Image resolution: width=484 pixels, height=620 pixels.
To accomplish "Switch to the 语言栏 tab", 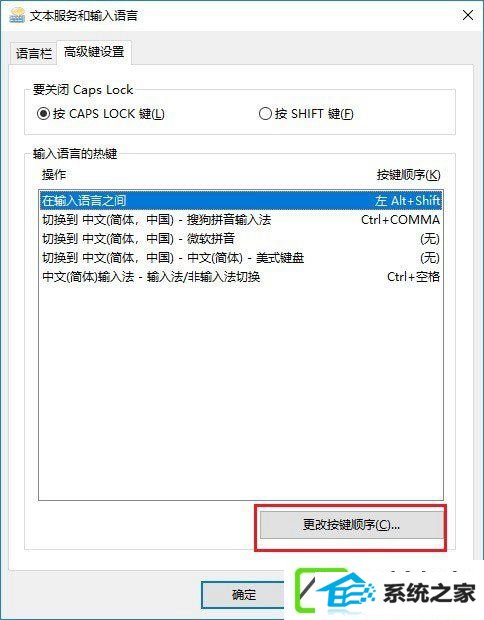I will [33, 53].
